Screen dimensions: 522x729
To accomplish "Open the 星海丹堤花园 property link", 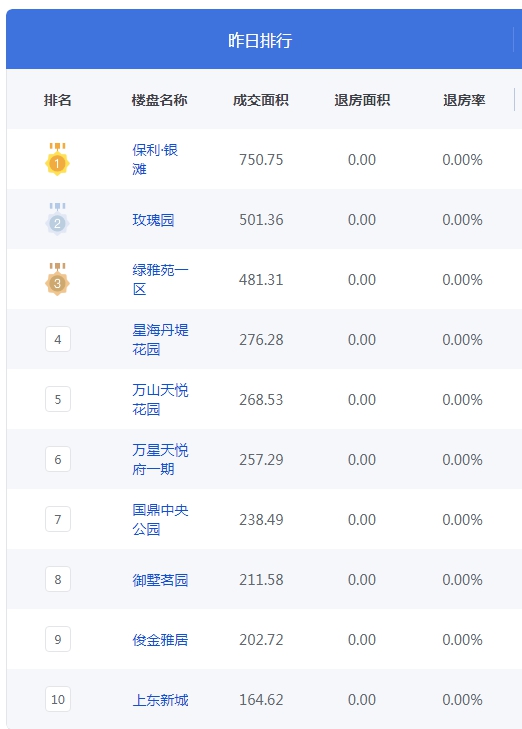I will click(x=160, y=339).
